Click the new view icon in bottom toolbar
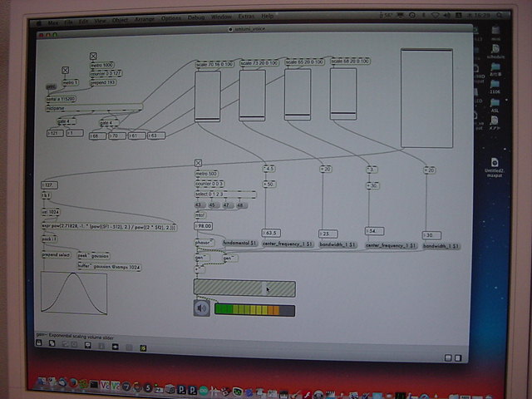This screenshot has width=532, height=399. point(52,343)
